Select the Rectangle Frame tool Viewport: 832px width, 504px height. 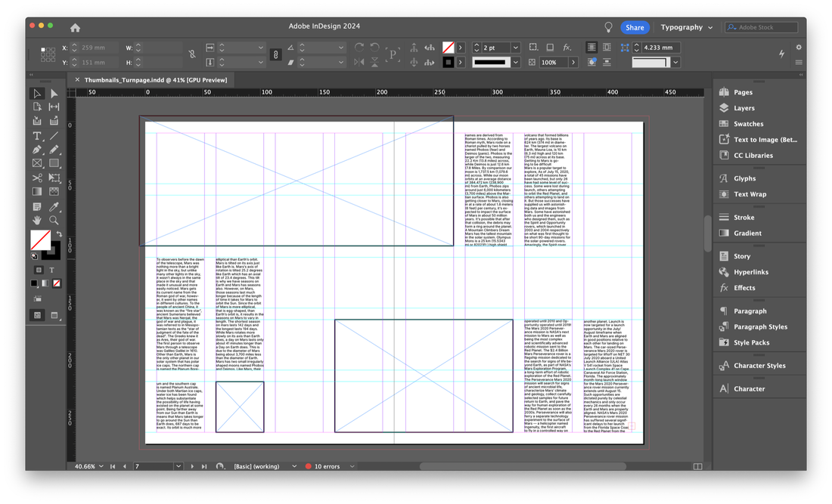(x=37, y=163)
